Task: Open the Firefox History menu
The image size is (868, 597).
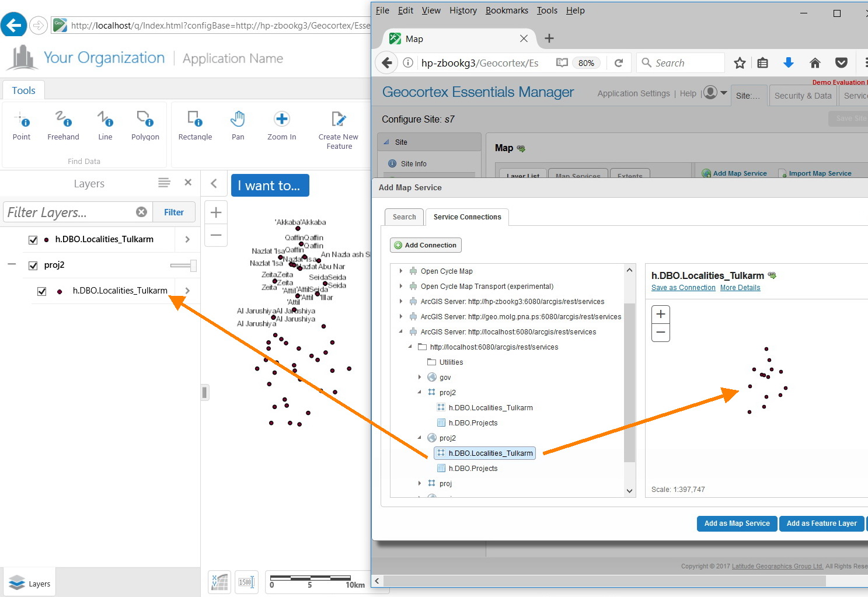Action: (463, 11)
